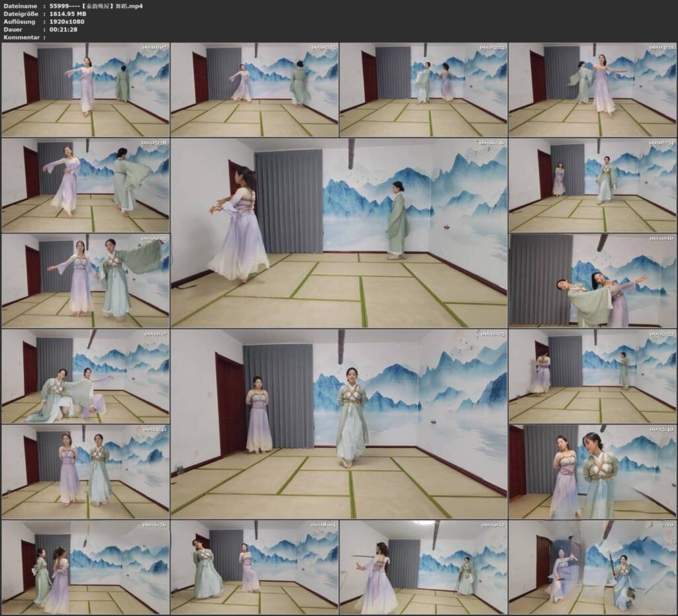Viewport: 678px width, 616px height.
Task: Open the thumbnail stamped 00:16:56
Action: 85,567
